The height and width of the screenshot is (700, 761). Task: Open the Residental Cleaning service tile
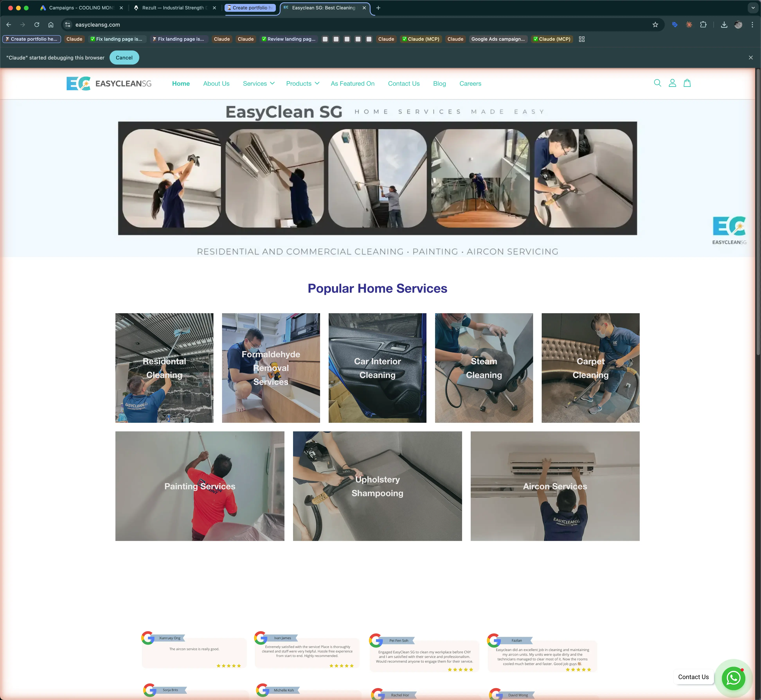point(164,368)
